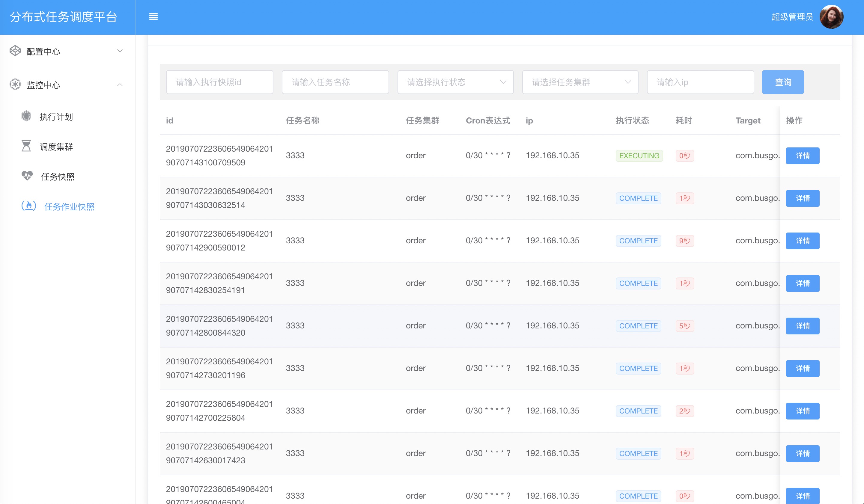Click the 调度集群 hourglass icon
The height and width of the screenshot is (504, 864).
coord(26,146)
